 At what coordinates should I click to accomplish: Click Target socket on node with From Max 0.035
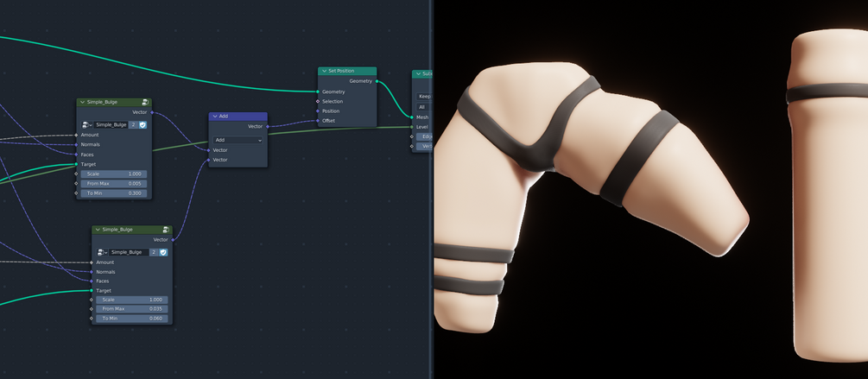pos(92,290)
